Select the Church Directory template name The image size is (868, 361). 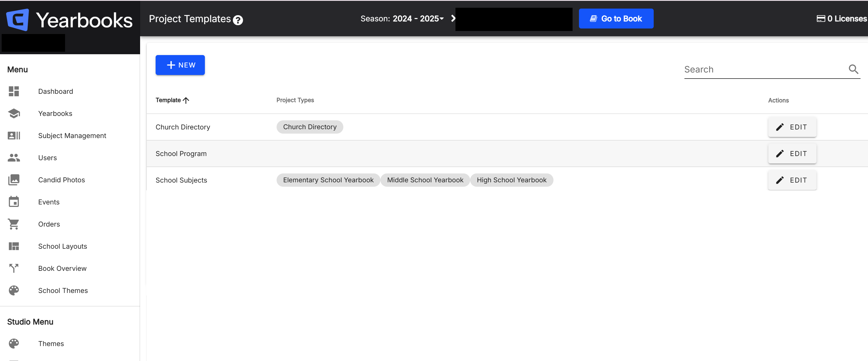183,127
